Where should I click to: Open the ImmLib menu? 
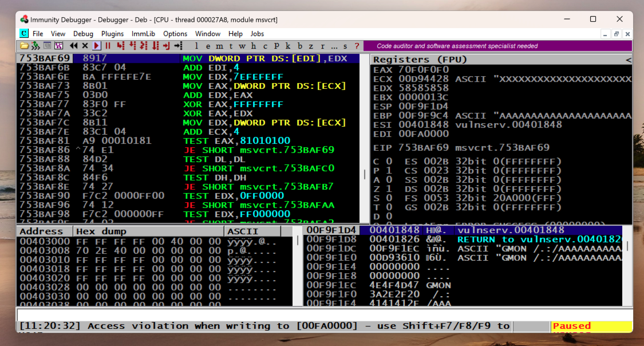click(143, 34)
